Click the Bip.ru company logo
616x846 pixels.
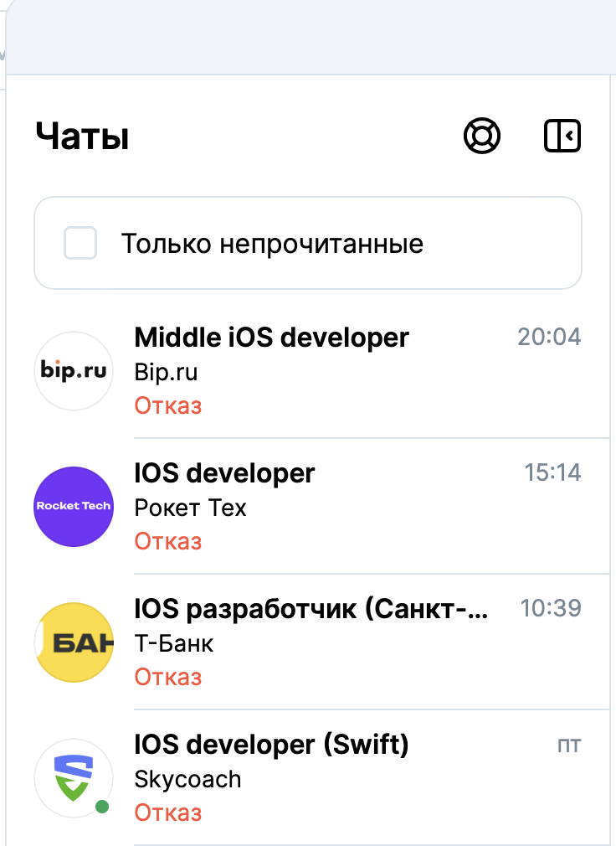[x=74, y=371]
